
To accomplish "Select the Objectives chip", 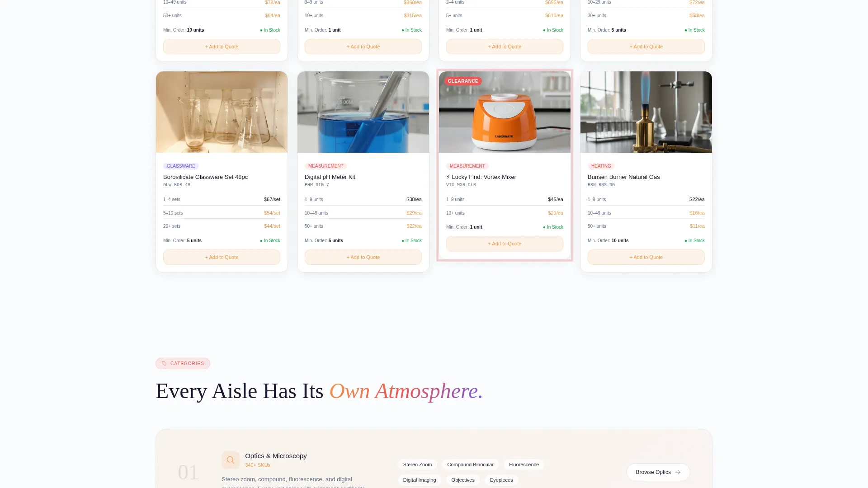I will coord(463,480).
